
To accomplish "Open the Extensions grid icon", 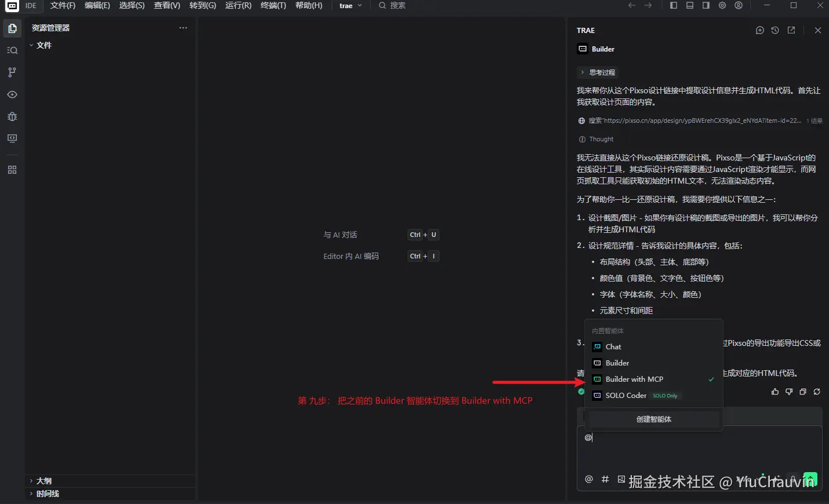I will pos(12,170).
